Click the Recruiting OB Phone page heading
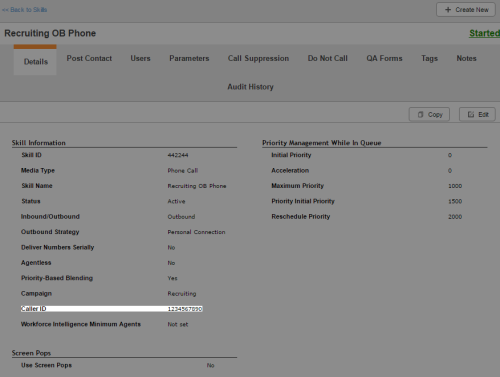500x377 pixels. (x=50, y=33)
